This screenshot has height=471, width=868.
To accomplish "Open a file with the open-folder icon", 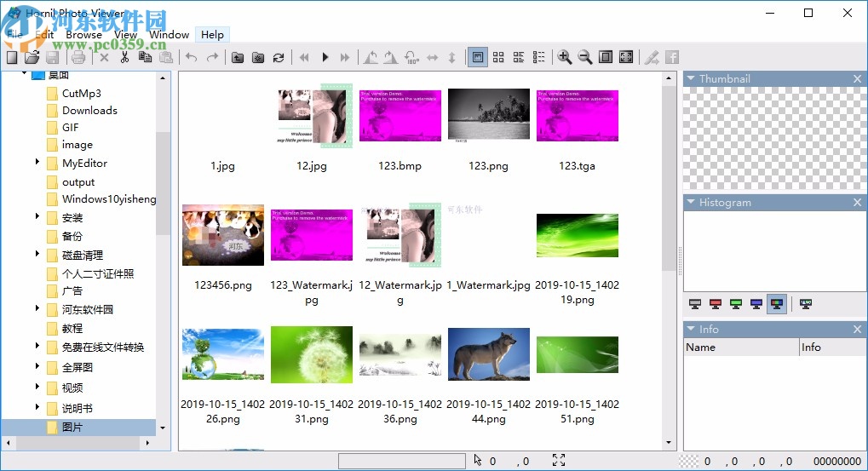I will click(x=32, y=57).
